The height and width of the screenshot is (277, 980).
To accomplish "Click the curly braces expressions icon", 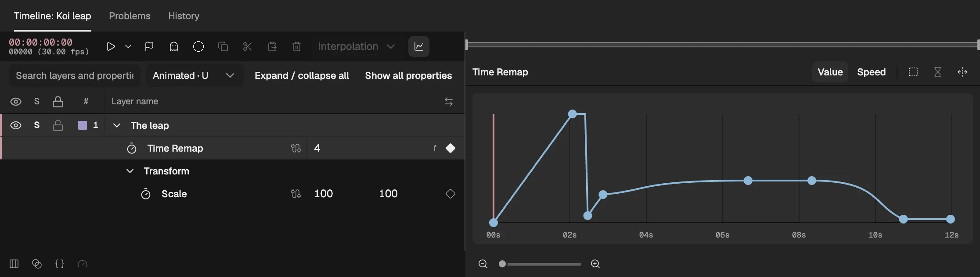I will point(60,264).
